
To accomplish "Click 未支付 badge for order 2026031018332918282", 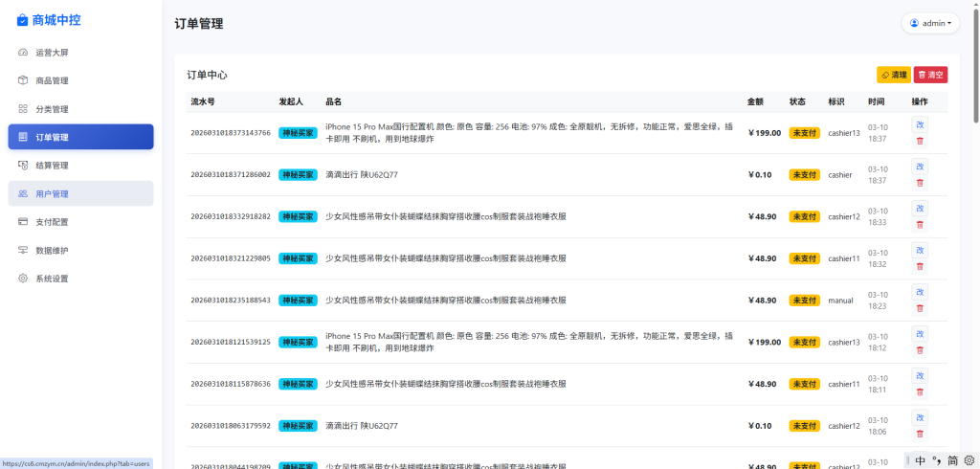I will [x=804, y=217].
